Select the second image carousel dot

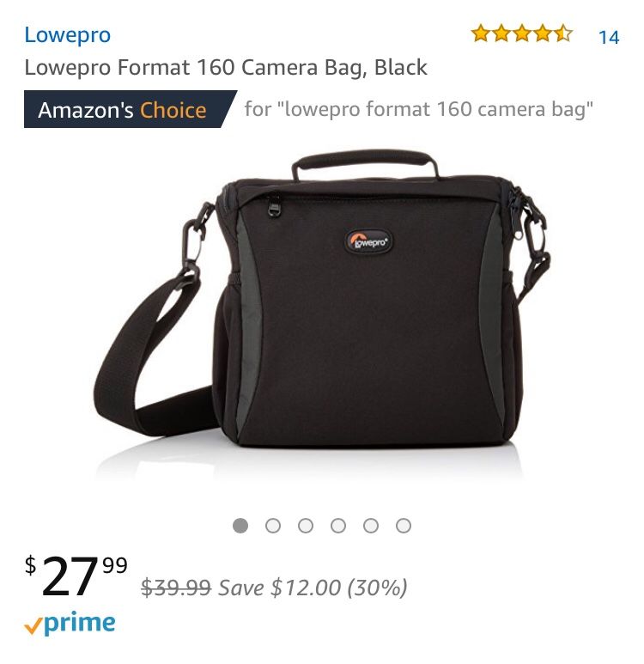[273, 526]
